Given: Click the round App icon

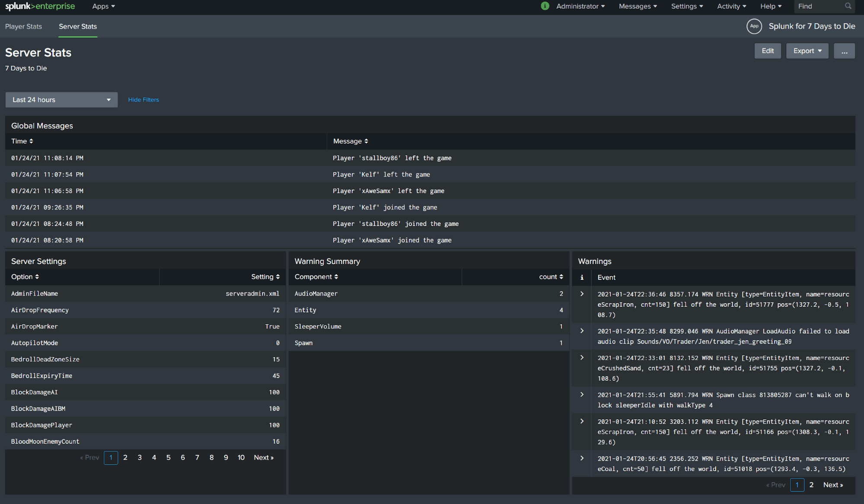Looking at the screenshot, I should click(x=754, y=26).
